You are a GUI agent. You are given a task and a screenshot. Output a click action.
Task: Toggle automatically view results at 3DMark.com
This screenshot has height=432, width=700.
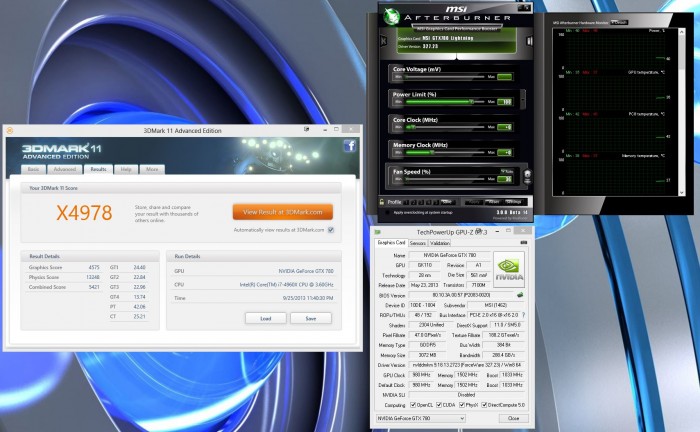pos(330,229)
